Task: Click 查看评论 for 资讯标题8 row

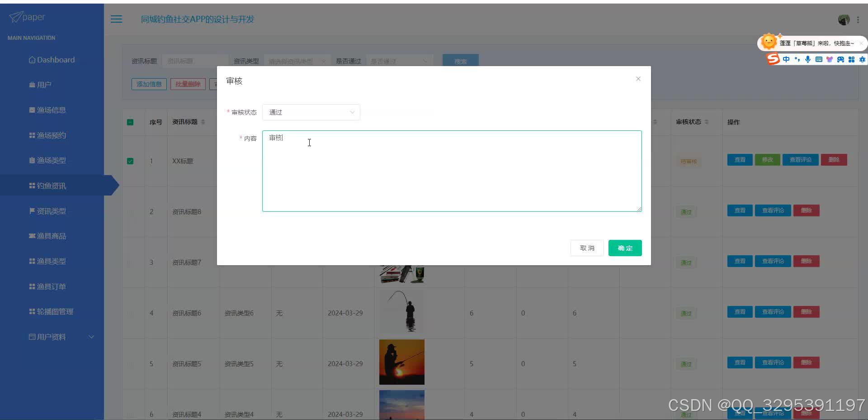Action: coord(773,210)
